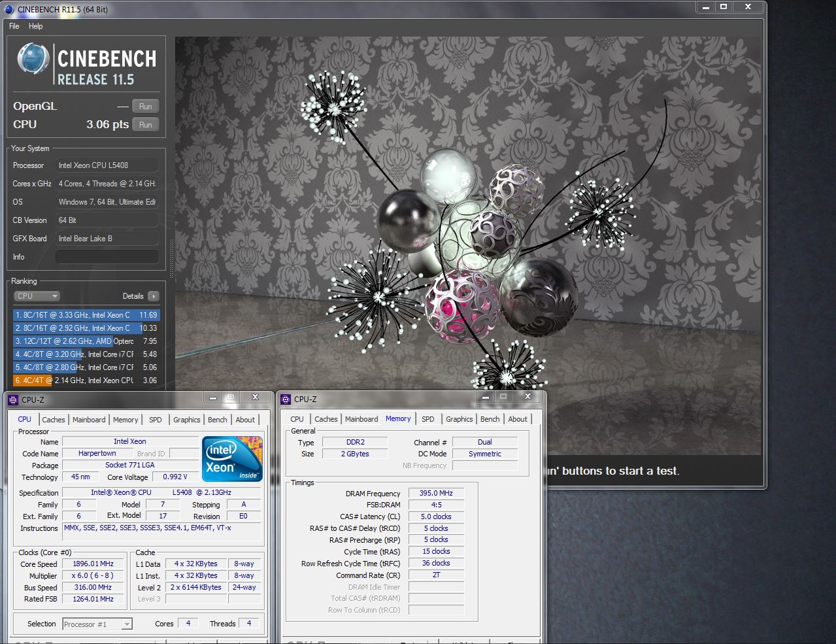Click the FSB:DRAM ratio value 4:5

(436, 505)
